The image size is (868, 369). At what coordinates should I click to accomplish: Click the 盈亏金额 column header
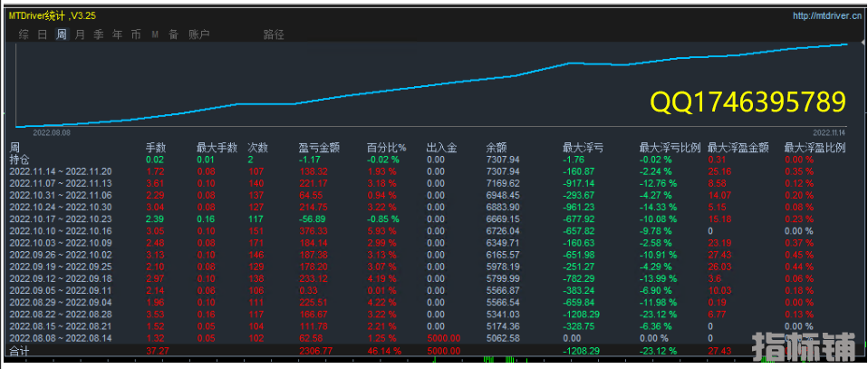pyautogui.click(x=318, y=147)
